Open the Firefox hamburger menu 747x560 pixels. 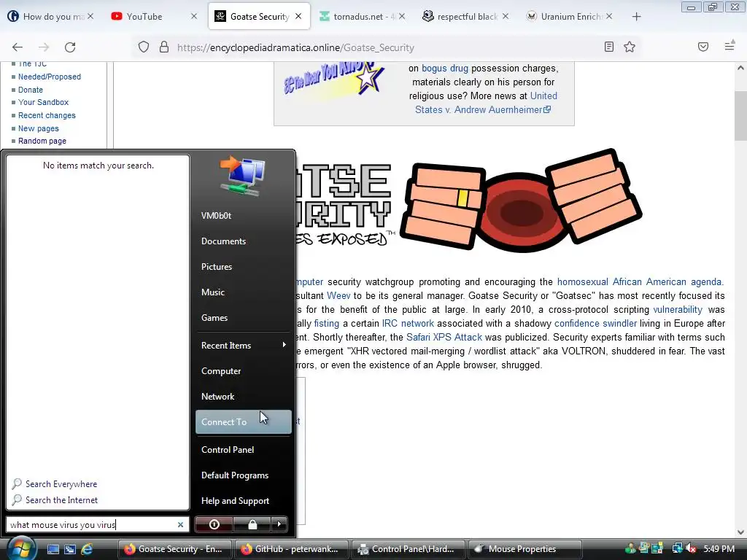(x=729, y=46)
